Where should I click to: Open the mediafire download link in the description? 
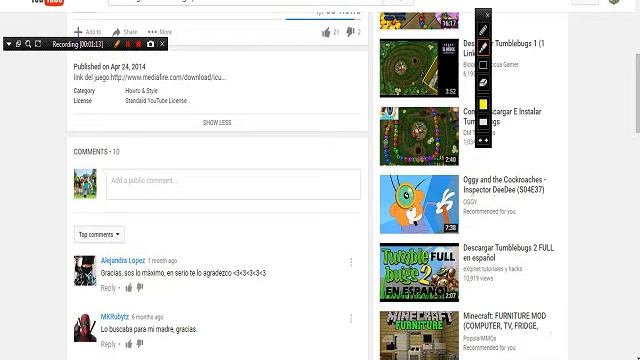tap(168, 77)
